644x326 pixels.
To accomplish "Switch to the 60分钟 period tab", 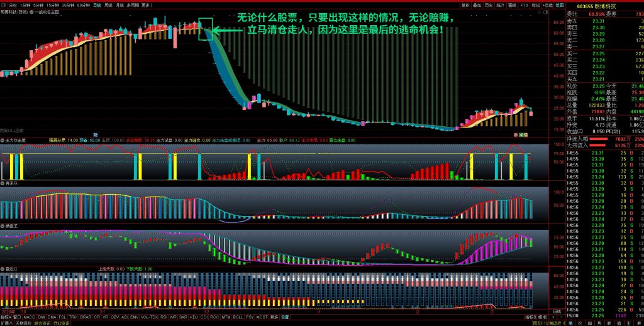I will click(82, 4).
